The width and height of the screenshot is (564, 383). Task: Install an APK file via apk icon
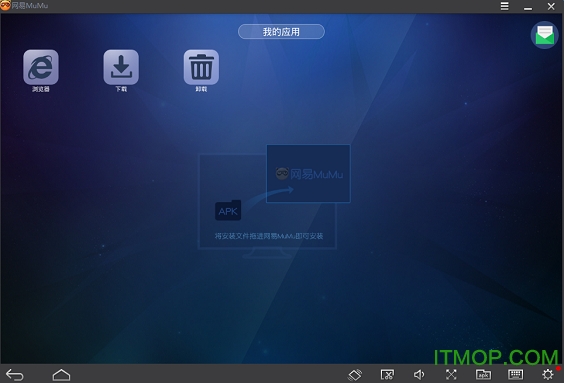483,375
